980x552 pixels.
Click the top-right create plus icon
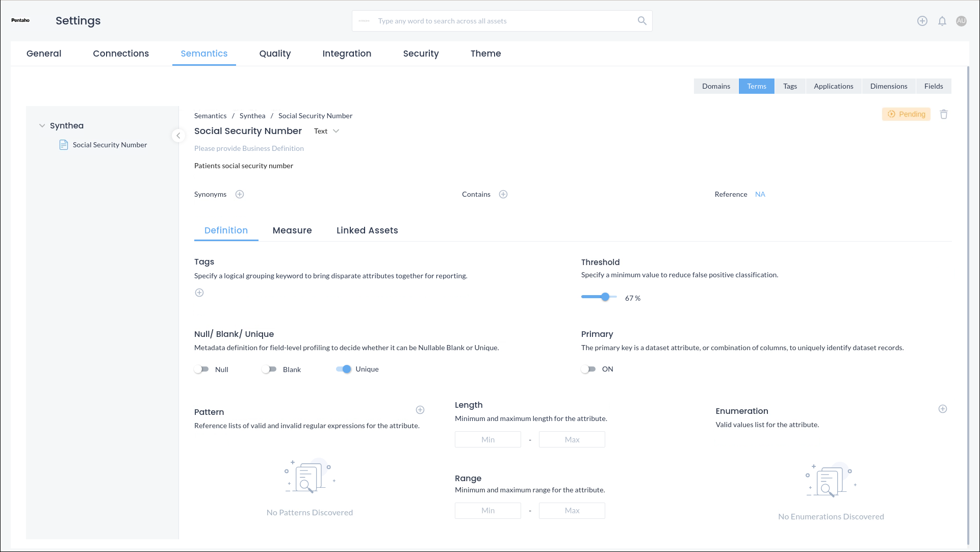pos(922,21)
